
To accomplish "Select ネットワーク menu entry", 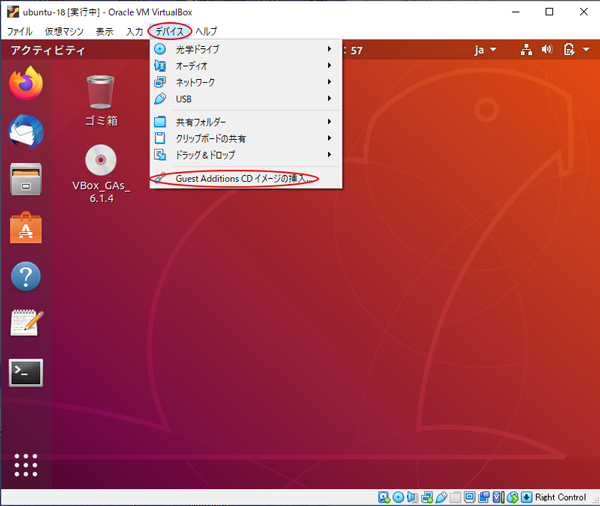I will pos(246,82).
